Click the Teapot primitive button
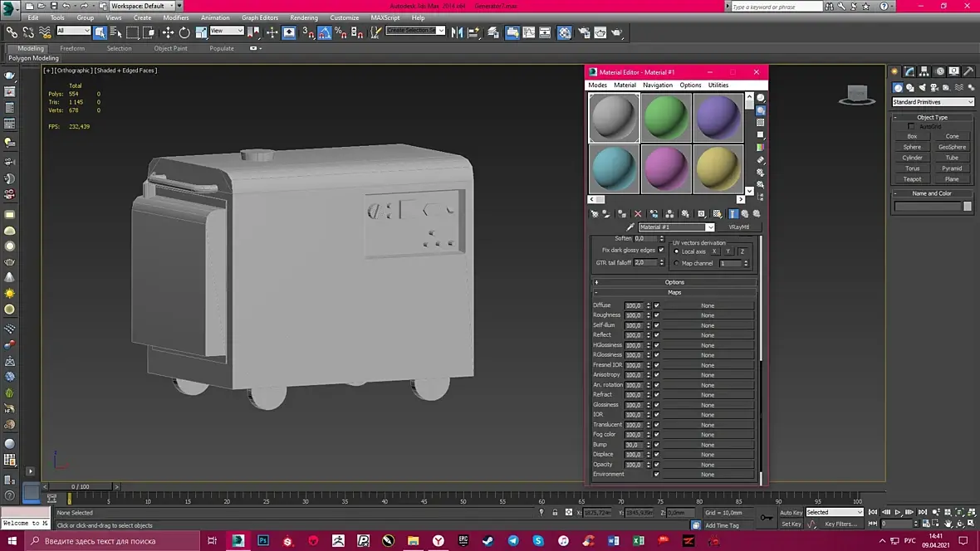 [912, 178]
